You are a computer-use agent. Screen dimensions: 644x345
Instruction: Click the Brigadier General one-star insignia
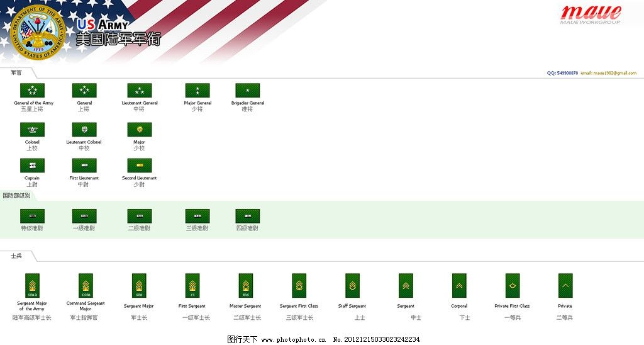point(247,91)
